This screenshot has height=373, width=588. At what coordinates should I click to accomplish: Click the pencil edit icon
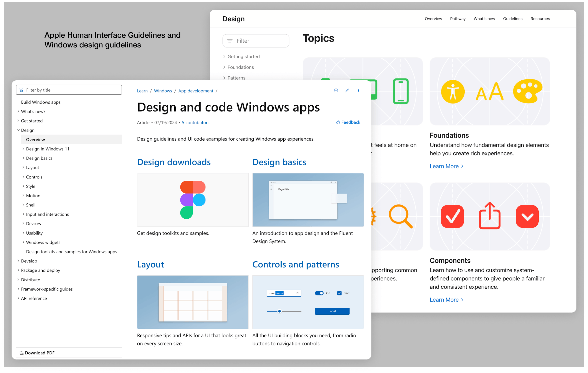click(x=347, y=91)
